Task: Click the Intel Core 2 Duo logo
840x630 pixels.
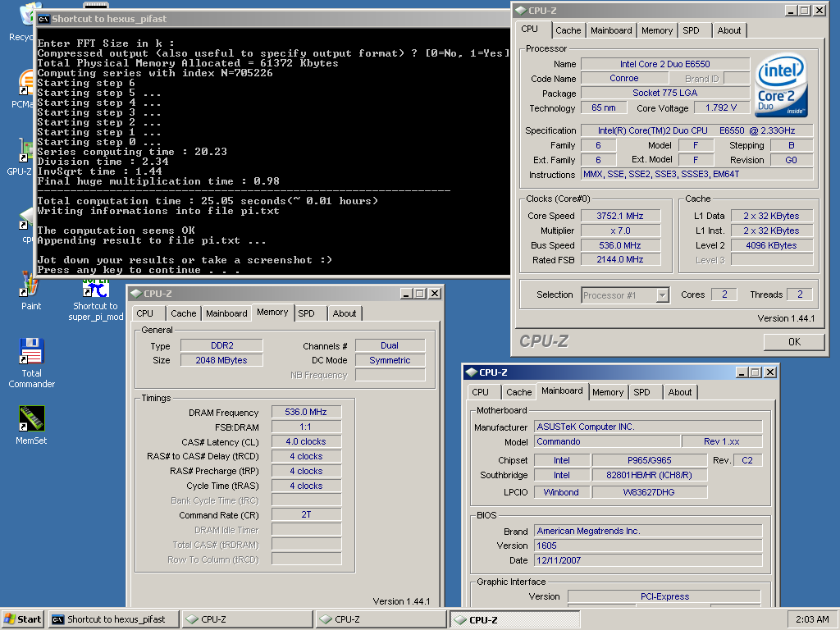Action: (x=782, y=85)
